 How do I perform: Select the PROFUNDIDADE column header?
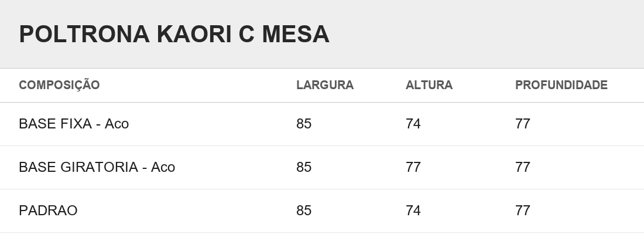pos(561,85)
